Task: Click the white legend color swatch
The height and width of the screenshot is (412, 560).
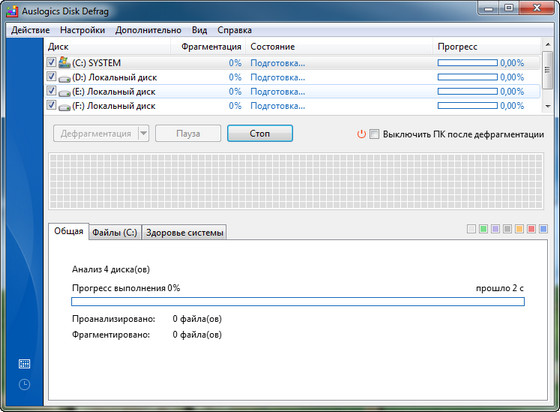Action: point(471,229)
